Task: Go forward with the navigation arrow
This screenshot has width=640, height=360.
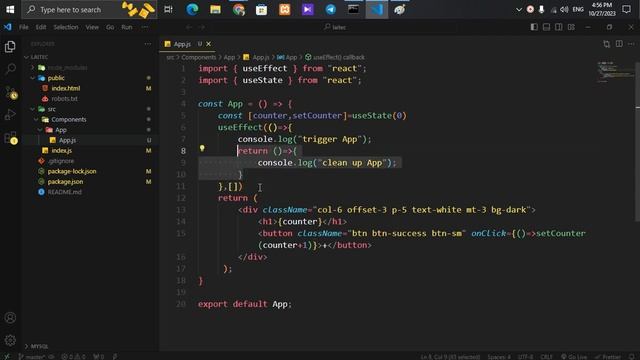Action: [x=202, y=27]
